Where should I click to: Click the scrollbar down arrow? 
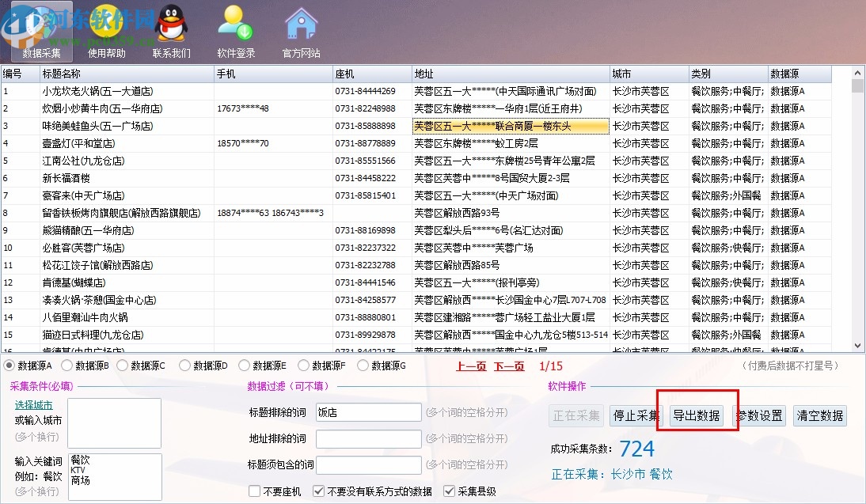tap(857, 345)
